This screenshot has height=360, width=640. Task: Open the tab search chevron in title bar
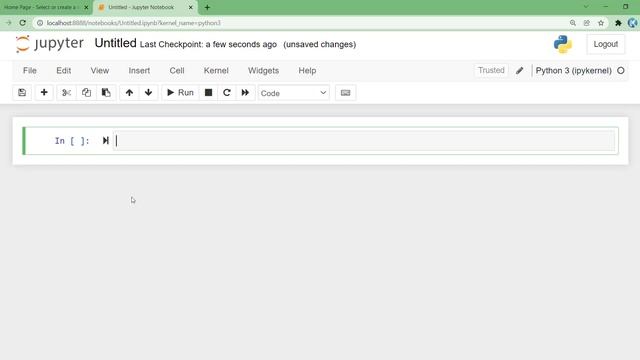pyautogui.click(x=586, y=7)
